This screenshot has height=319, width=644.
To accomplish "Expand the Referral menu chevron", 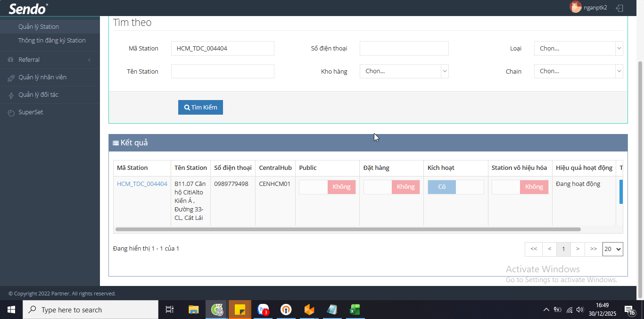I will tap(89, 60).
